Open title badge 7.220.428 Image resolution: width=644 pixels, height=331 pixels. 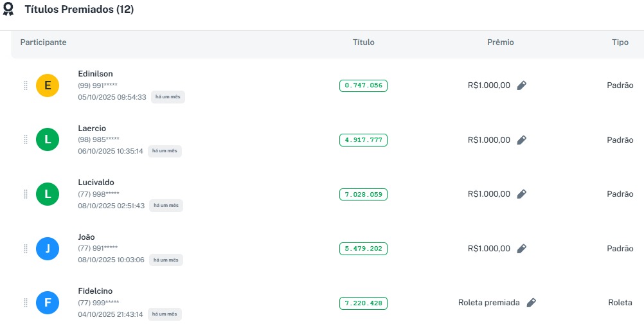pyautogui.click(x=363, y=303)
